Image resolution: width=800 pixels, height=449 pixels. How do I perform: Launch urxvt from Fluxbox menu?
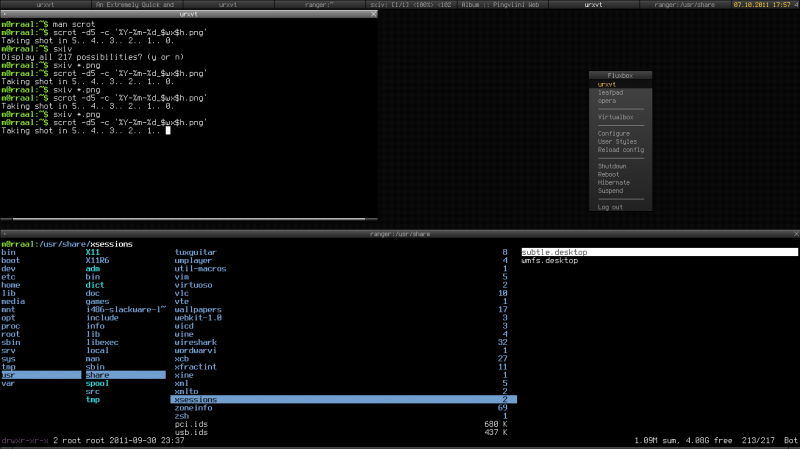pyautogui.click(x=620, y=85)
